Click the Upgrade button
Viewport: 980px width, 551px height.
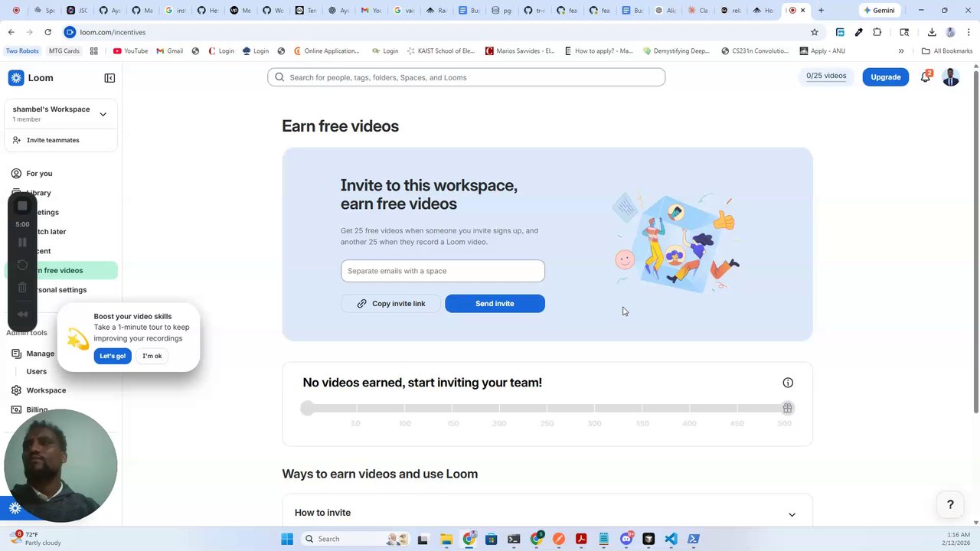885,77
